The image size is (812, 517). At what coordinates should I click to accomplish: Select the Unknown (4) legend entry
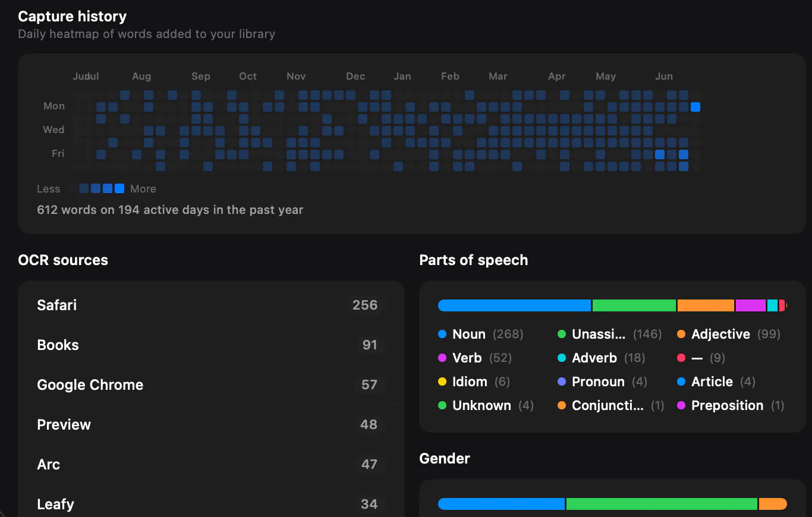point(486,405)
